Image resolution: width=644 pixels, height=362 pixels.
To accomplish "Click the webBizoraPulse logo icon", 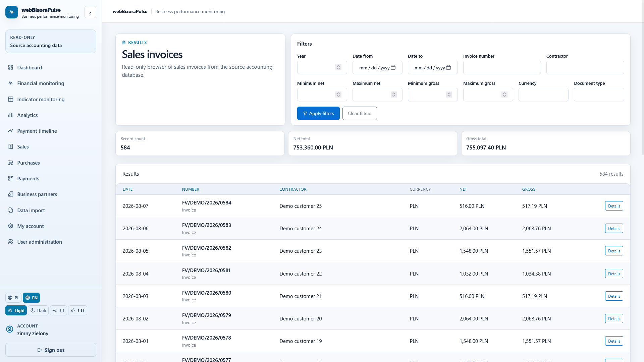I will pos(12,12).
